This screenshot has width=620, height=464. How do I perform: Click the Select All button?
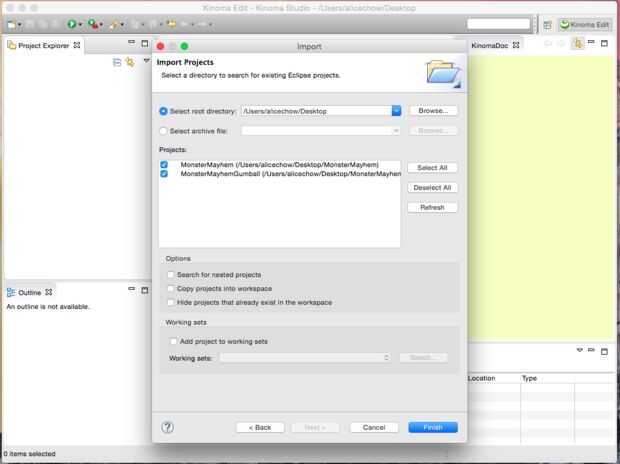click(x=432, y=168)
